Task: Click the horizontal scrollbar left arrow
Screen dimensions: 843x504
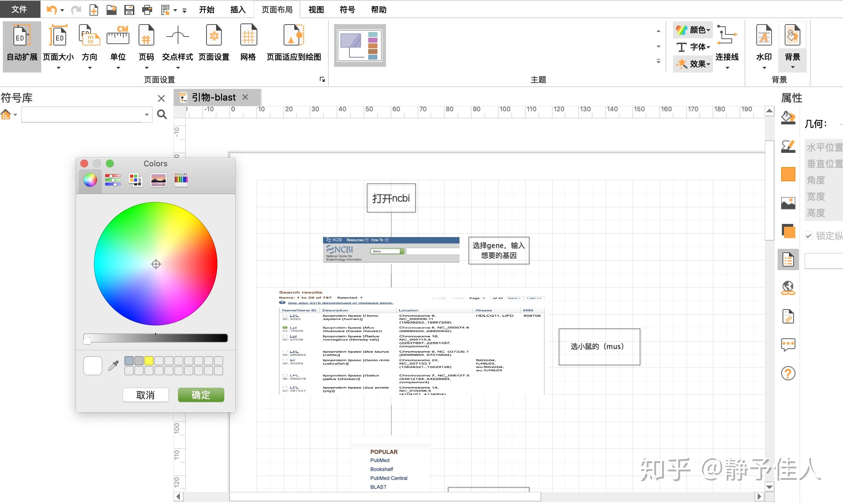Action: coord(178,497)
